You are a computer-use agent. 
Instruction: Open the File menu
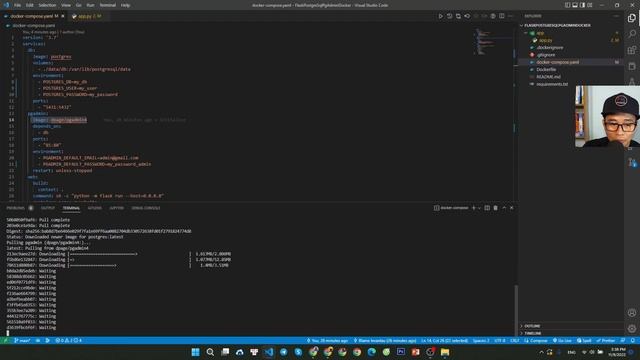tap(17, 5)
